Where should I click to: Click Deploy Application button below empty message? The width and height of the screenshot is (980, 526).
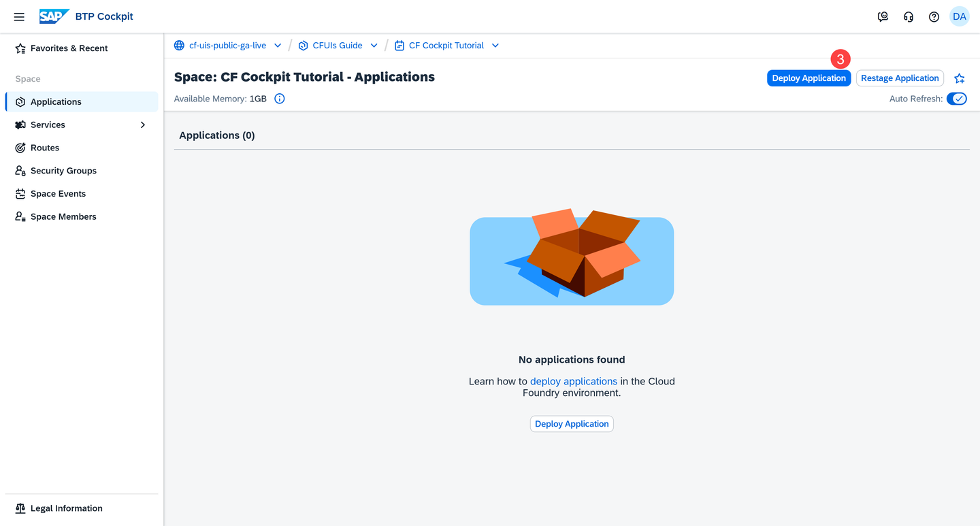[x=572, y=424]
